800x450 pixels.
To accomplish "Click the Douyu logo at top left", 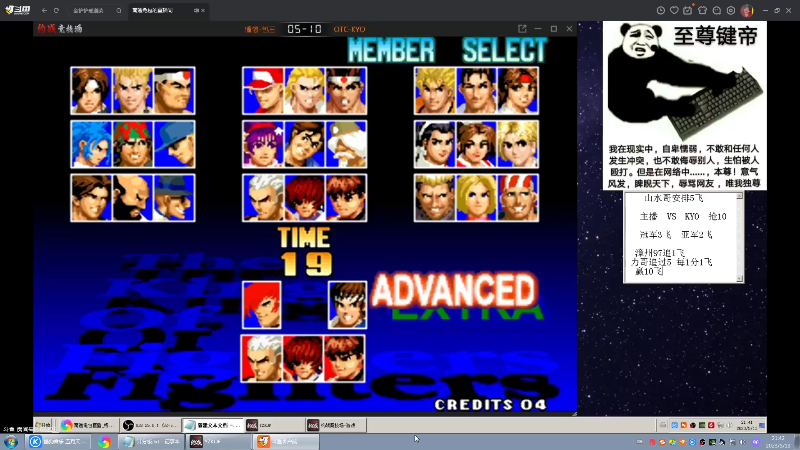I will [x=18, y=10].
